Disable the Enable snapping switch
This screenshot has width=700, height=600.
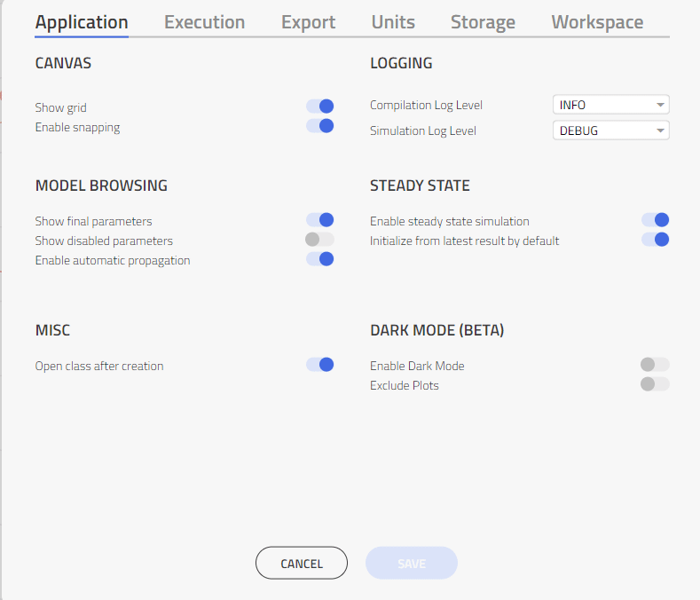pyautogui.click(x=320, y=126)
